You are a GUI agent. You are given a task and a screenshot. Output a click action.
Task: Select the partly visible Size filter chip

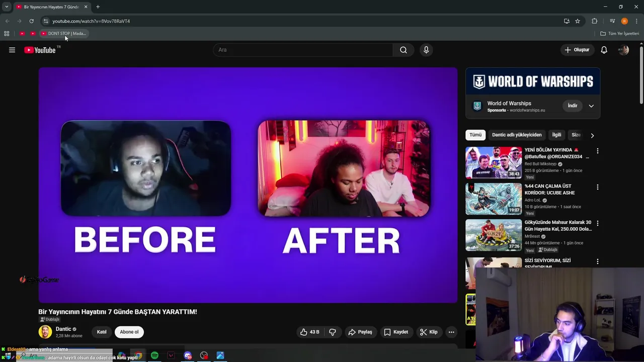pos(576,135)
